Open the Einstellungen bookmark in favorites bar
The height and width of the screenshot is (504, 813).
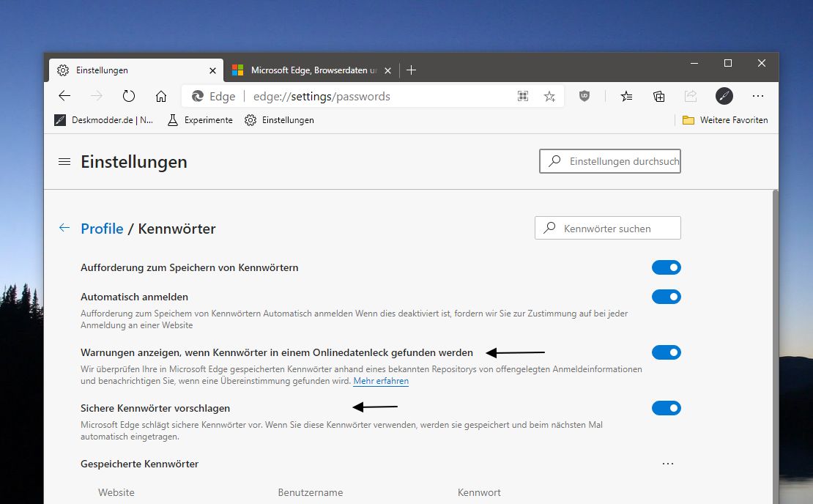pos(280,120)
